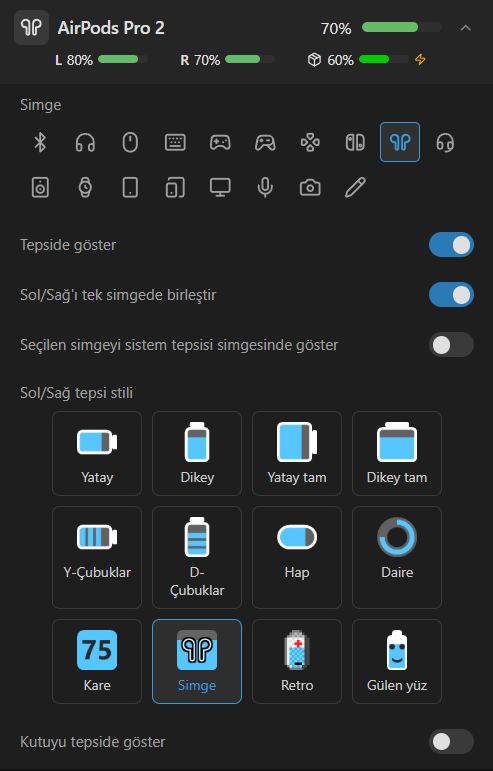Disable Sol/Sağ'ı tek simgede birleştir toggle
493x771 pixels.
point(451,295)
